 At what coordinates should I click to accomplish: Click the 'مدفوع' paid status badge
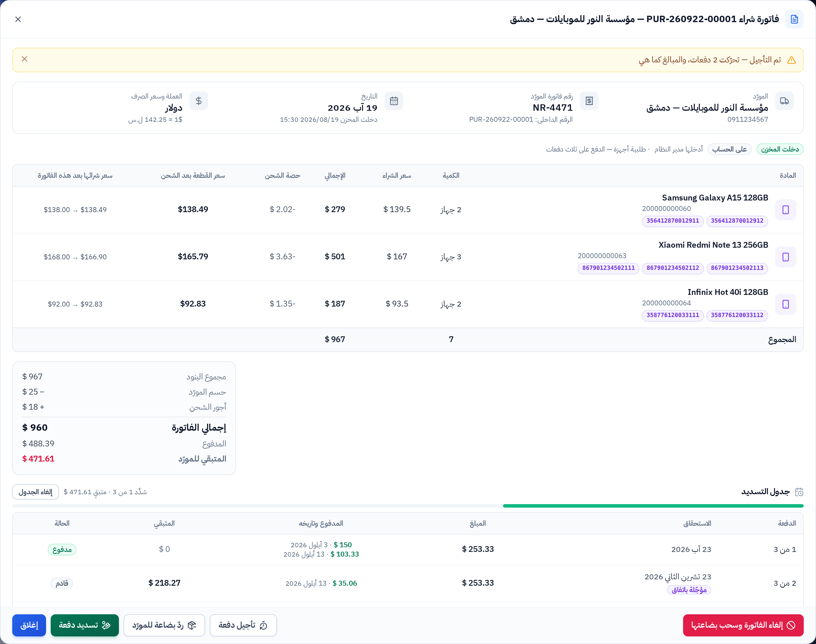(x=62, y=549)
